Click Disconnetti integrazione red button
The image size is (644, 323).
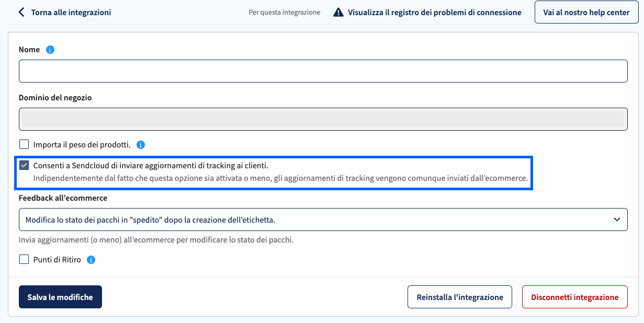coord(575,297)
